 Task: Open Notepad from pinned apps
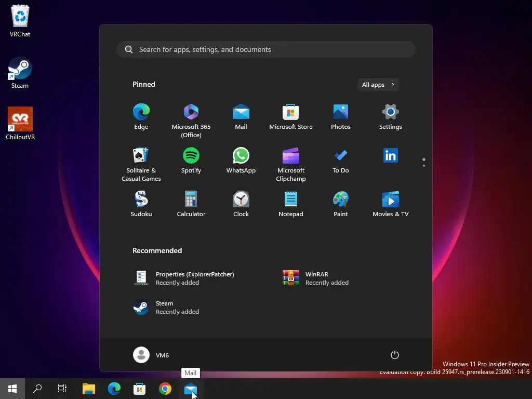click(291, 204)
